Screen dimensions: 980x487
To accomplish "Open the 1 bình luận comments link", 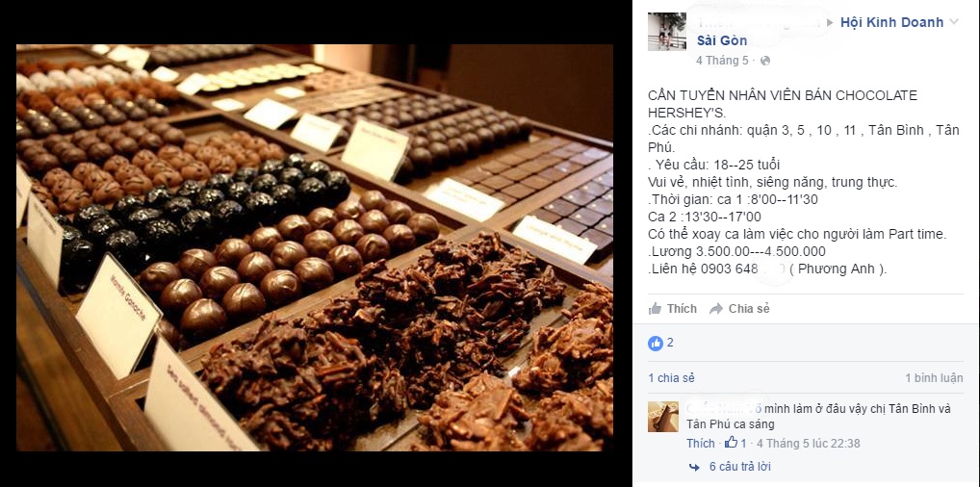I will 934,377.
